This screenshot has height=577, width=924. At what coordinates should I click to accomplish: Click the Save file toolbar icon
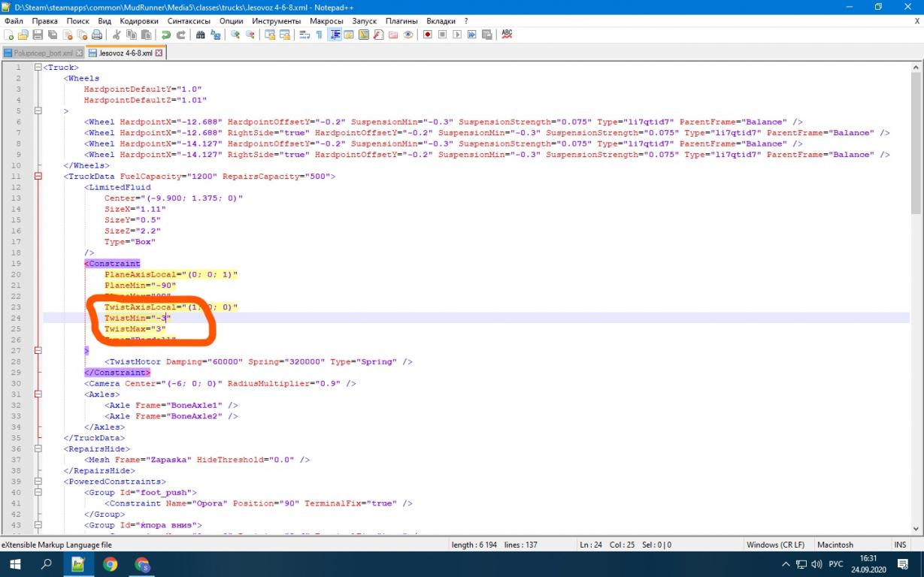(x=37, y=35)
